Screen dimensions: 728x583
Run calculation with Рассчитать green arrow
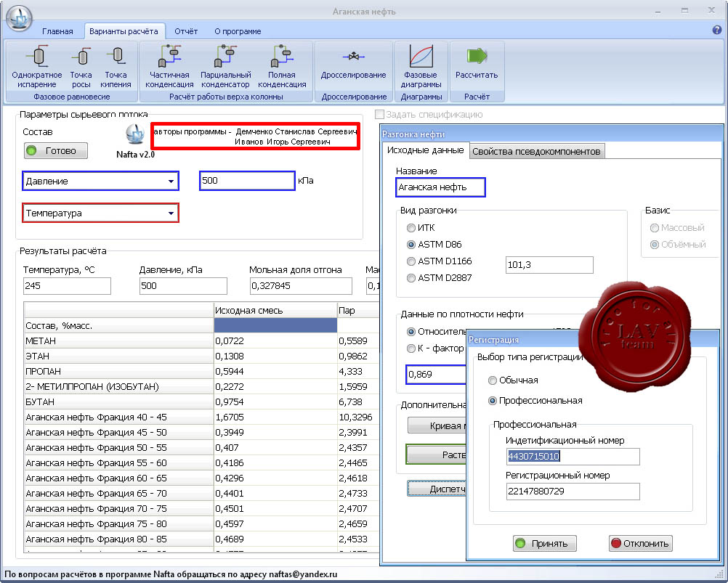[477, 62]
